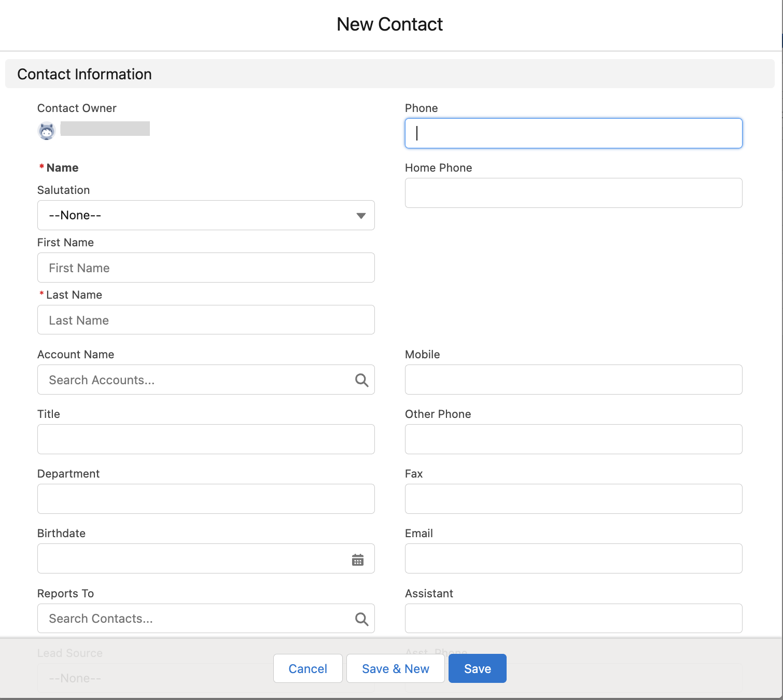Viewport: 783px width, 700px height.
Task: Click the Birthdate input field
Action: coord(206,558)
